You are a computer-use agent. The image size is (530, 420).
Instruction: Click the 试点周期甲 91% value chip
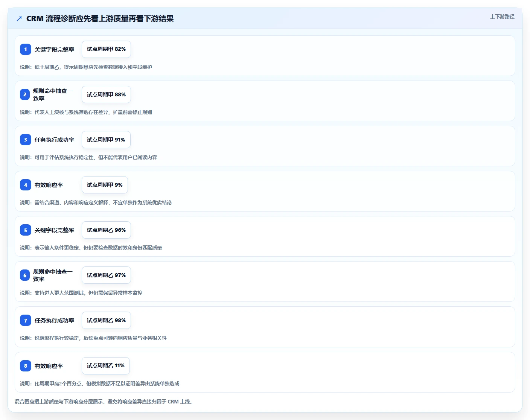pos(106,140)
